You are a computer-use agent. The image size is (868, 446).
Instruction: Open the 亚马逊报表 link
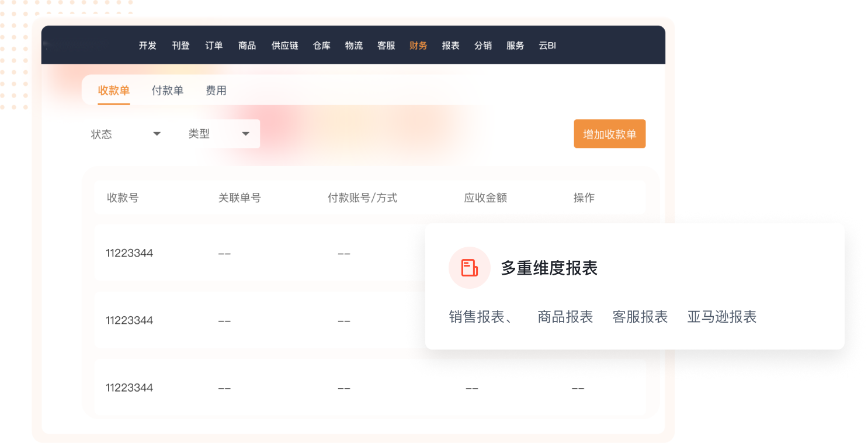pyautogui.click(x=721, y=317)
